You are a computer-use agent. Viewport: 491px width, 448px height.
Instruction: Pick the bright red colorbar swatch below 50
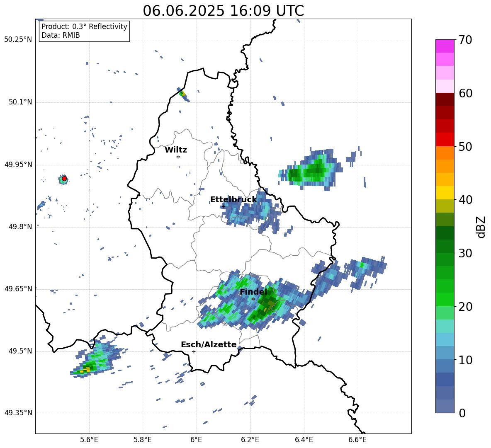pos(445,140)
